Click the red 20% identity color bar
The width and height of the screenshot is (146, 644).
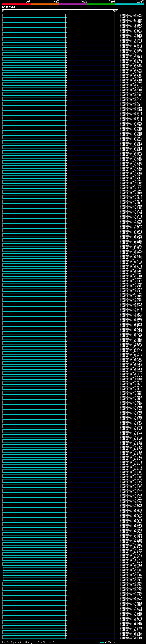click(16, 4)
